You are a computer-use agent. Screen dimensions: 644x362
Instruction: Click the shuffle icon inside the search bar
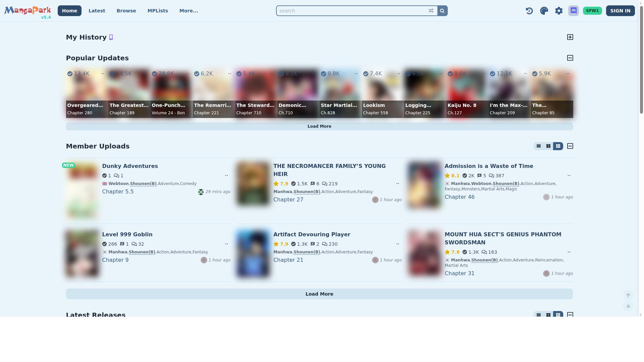tap(431, 10)
